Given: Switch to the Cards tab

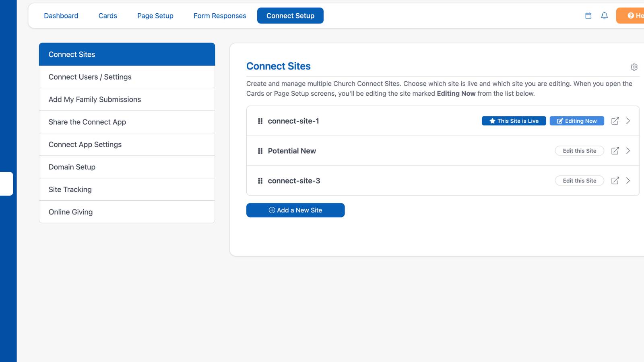Looking at the screenshot, I should point(108,16).
